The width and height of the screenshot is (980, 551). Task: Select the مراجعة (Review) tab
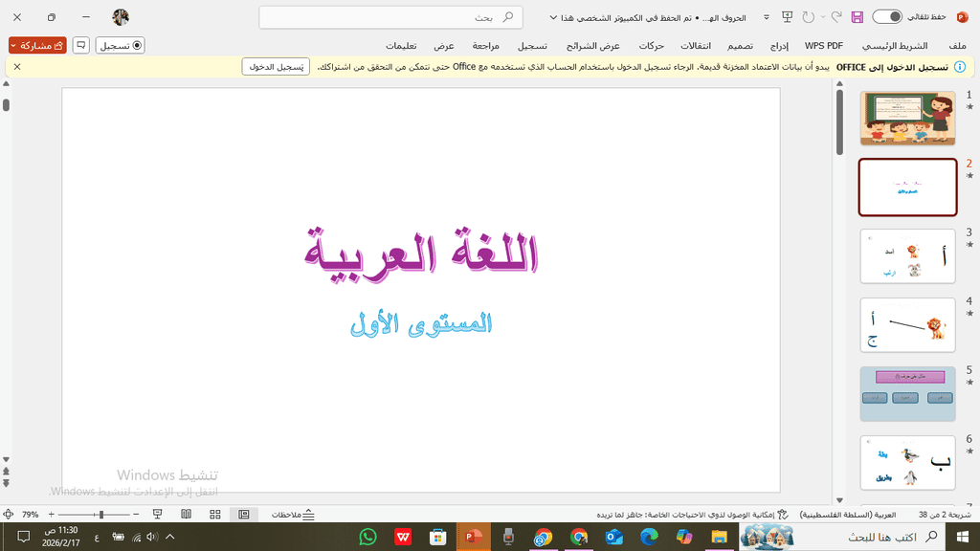coord(485,46)
